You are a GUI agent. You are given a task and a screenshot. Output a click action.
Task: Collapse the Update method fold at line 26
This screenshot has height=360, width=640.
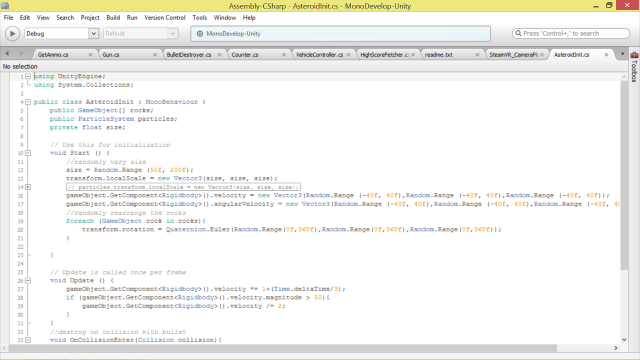pyautogui.click(x=28, y=281)
